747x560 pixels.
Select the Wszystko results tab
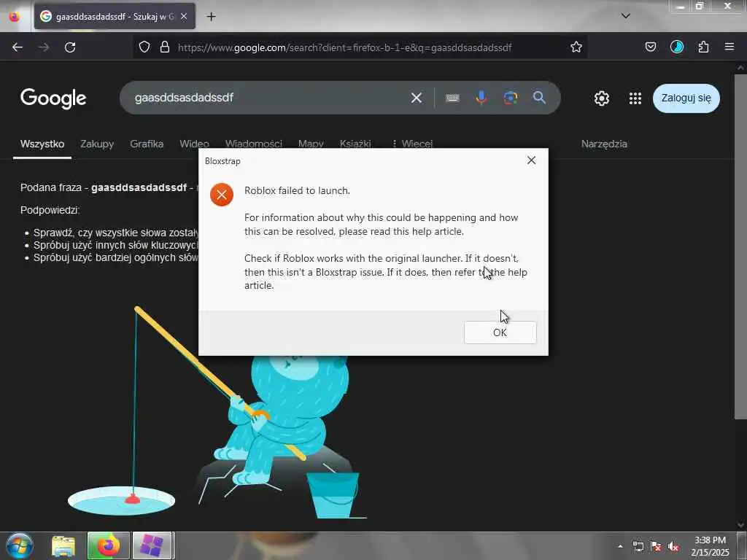pos(42,144)
